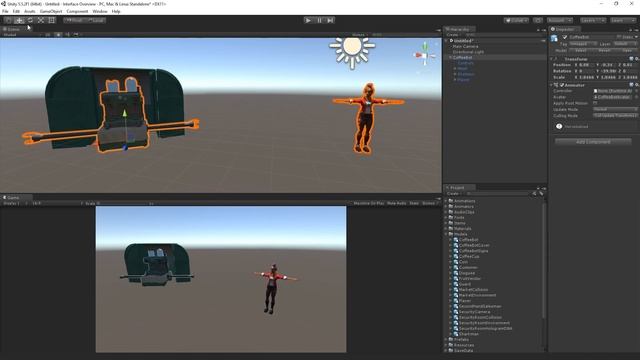Click the Add Component button
This screenshot has width=640, height=360.
click(593, 142)
